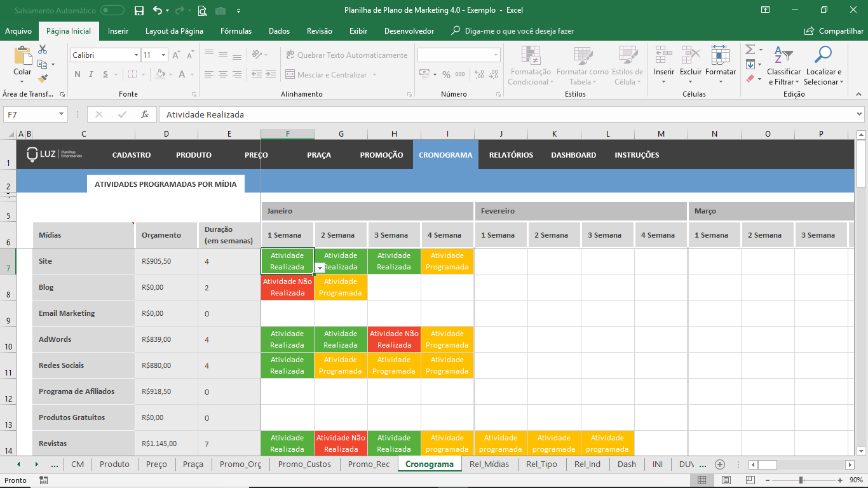This screenshot has width=868, height=488.
Task: Click the zoom slider in the status bar
Action: [x=801, y=480]
